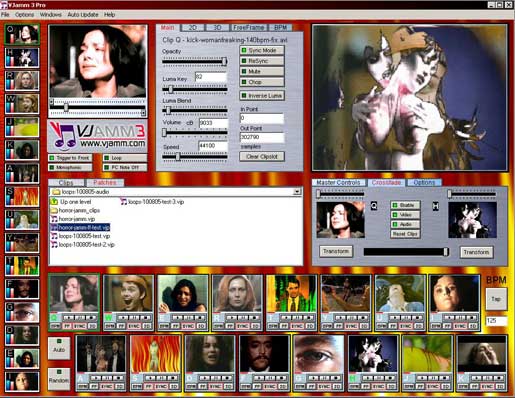Select clip Q in left sidebar
The image size is (515, 398).
coord(22,34)
